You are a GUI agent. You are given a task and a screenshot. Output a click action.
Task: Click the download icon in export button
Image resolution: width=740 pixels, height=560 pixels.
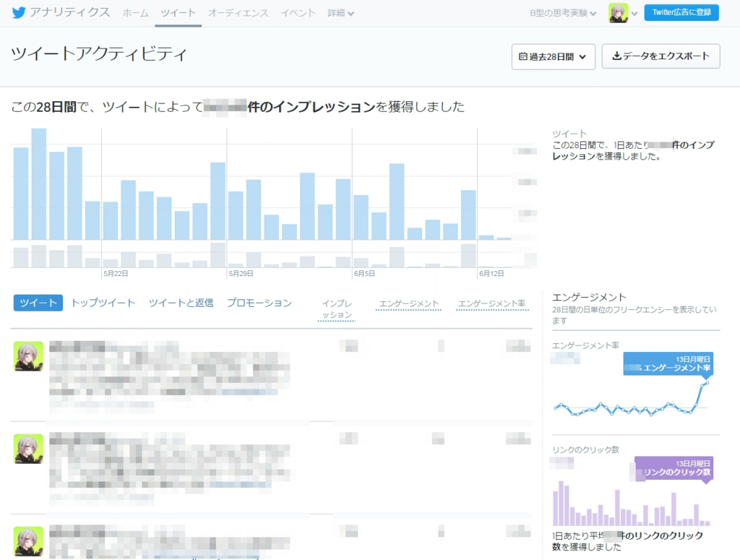[616, 56]
